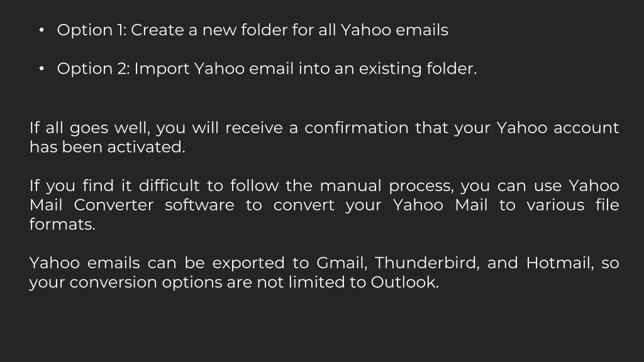The height and width of the screenshot is (362, 644).
Task: Click the phrase 'existing folder.' in Option 2
Action: point(418,69)
